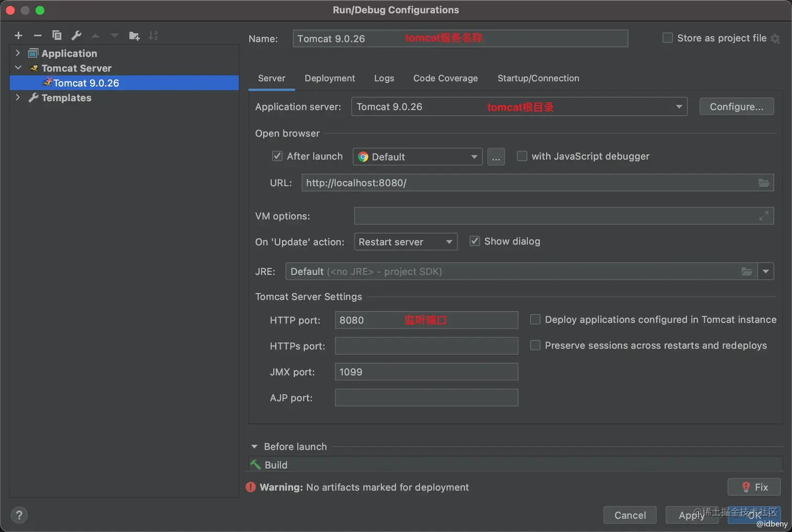Open help with question mark button
Screen dimensions: 792x532
[19, 515]
